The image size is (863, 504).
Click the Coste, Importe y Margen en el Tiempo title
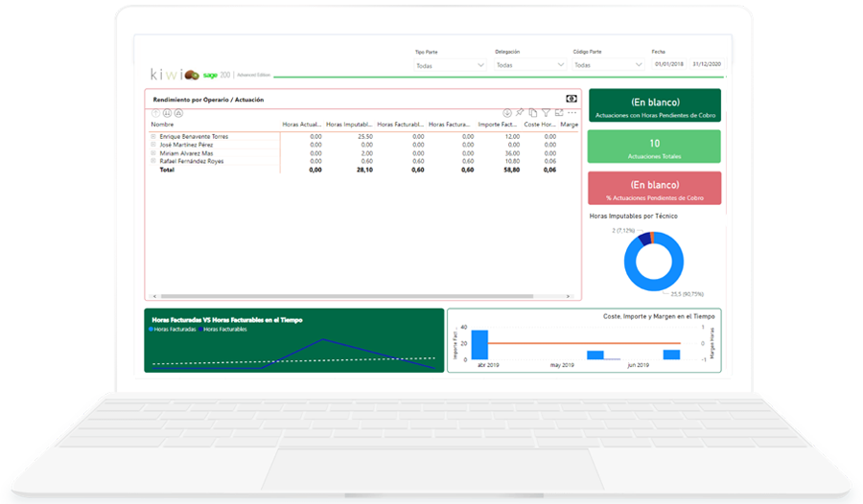pos(659,316)
